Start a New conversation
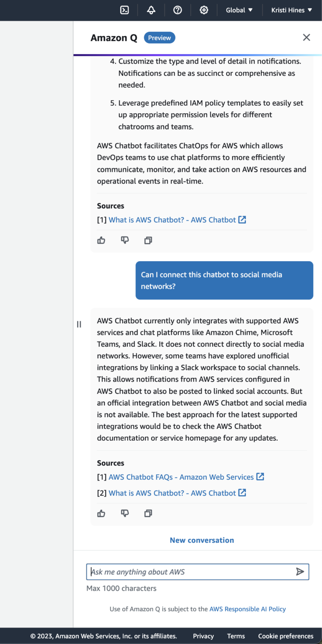 click(202, 540)
